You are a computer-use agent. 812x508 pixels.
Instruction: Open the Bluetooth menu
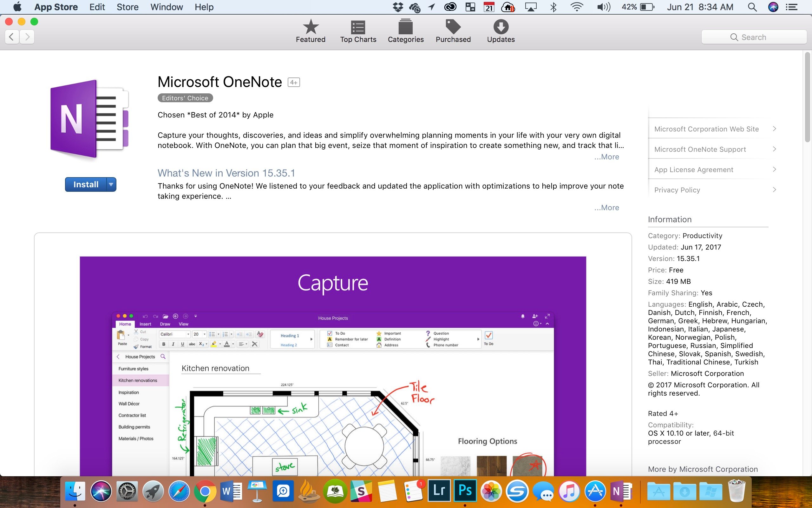553,7
